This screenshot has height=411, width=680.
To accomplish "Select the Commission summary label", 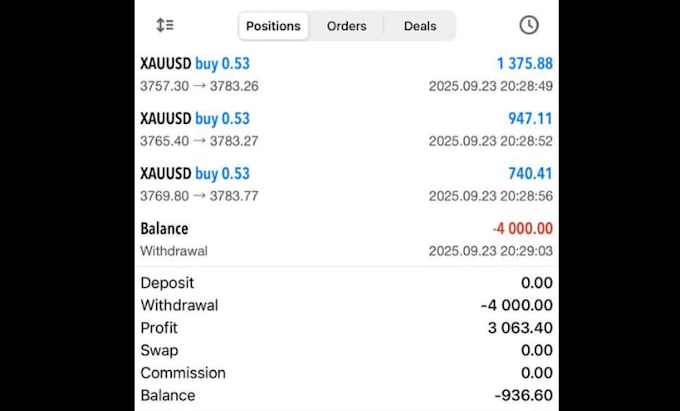I will 183,373.
